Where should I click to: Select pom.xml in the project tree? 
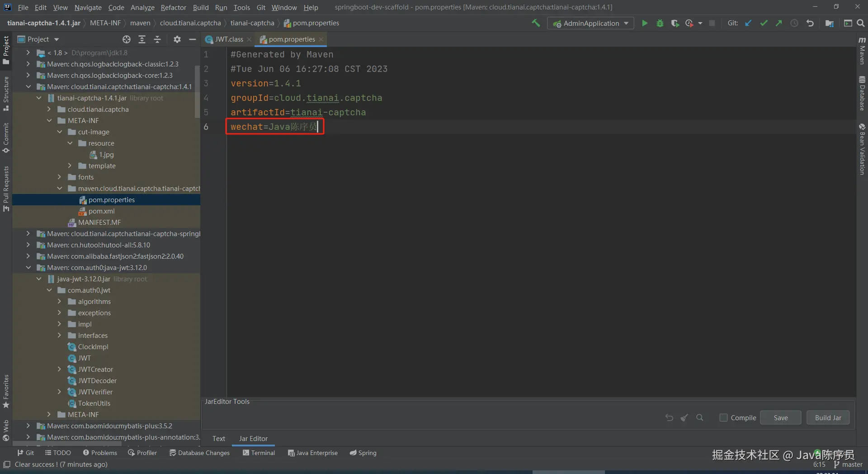(101, 211)
